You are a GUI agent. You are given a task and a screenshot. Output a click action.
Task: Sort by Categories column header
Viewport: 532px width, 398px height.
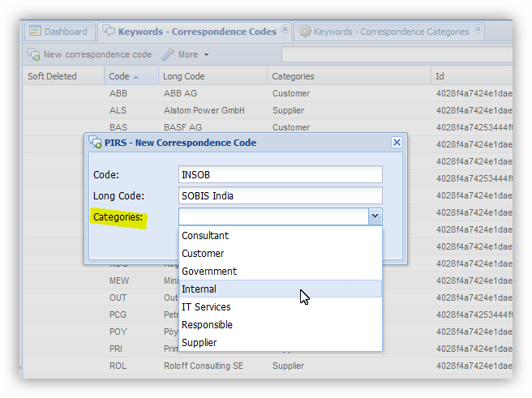(x=349, y=76)
